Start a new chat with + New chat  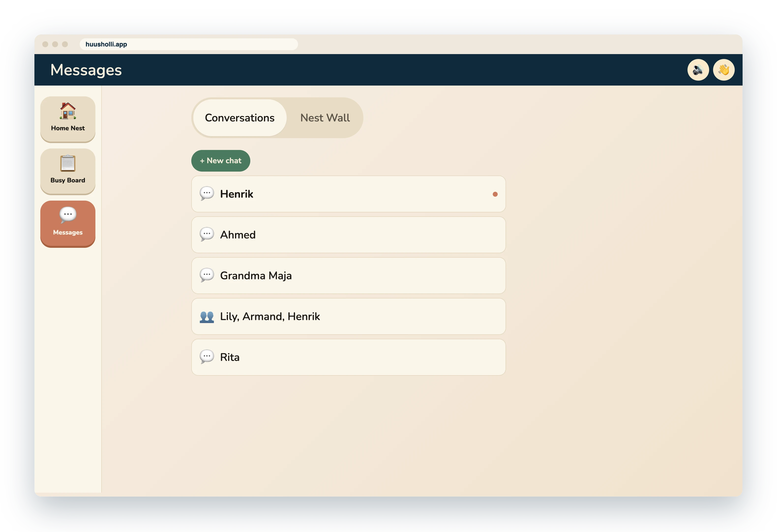click(221, 161)
